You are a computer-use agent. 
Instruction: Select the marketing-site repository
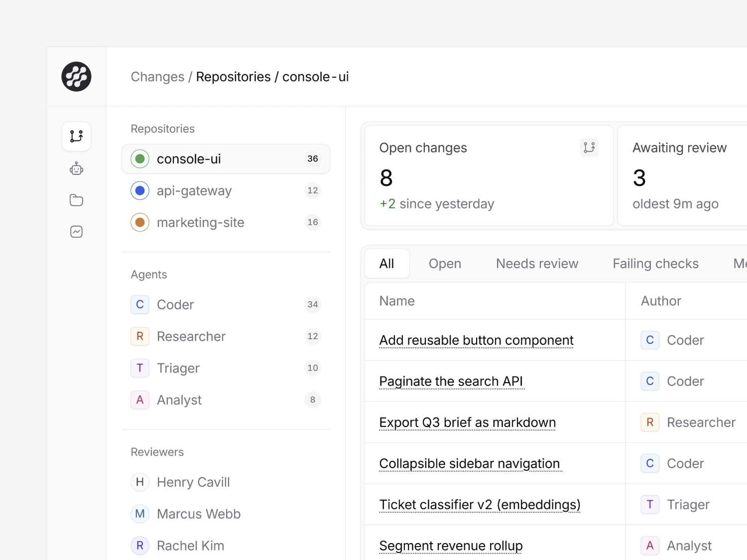pyautogui.click(x=226, y=222)
